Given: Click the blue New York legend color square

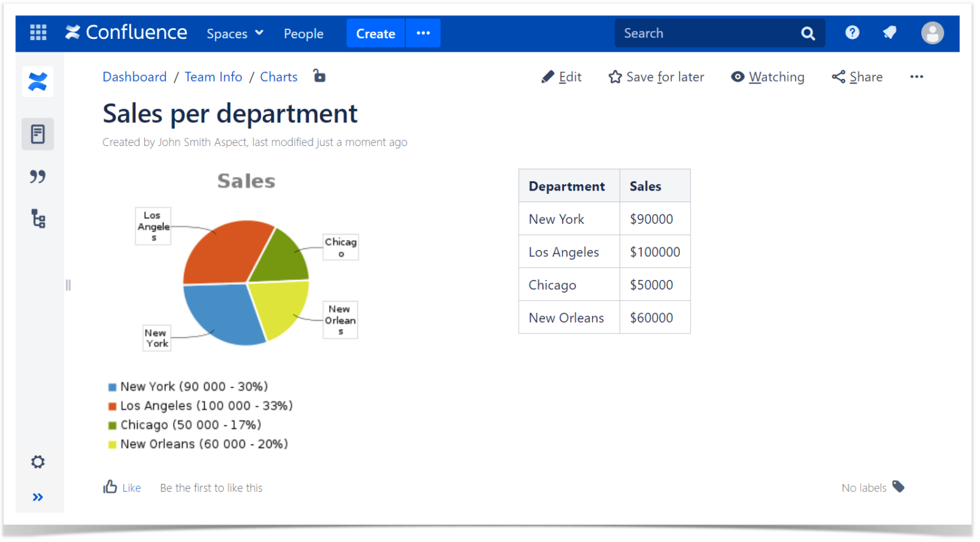Looking at the screenshot, I should point(112,386).
